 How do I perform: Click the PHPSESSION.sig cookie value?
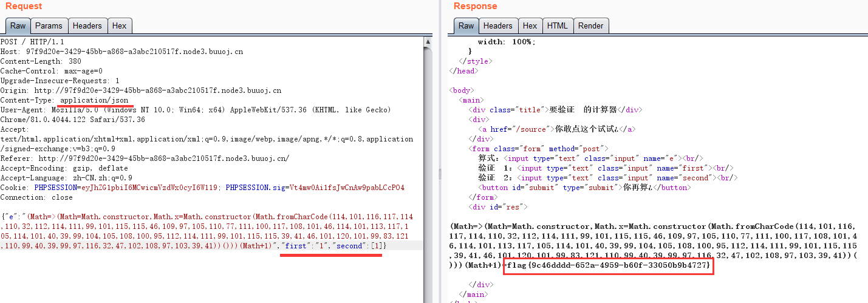tap(347, 188)
